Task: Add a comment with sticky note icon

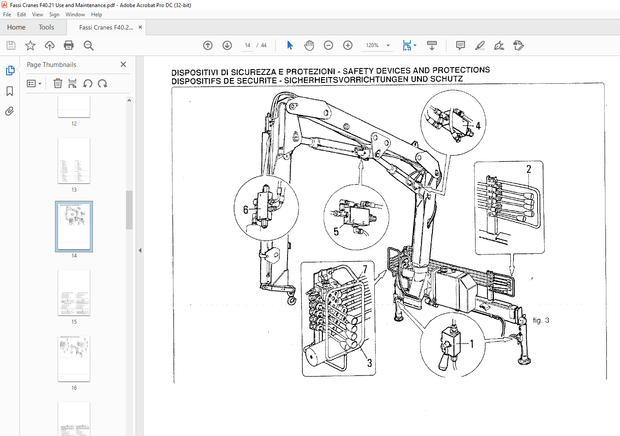Action: (x=460, y=45)
